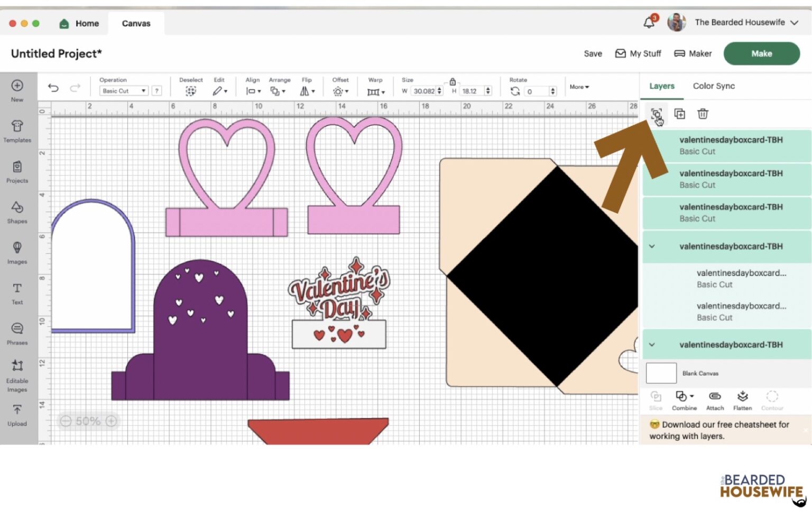Screen dimensions: 812x516
Task: Click the Make button
Action: click(x=761, y=53)
